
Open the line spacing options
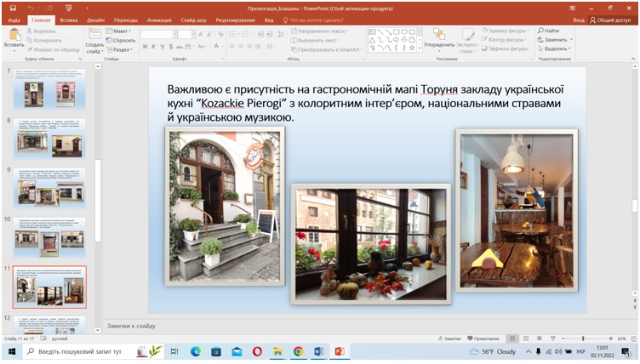pos(281,34)
